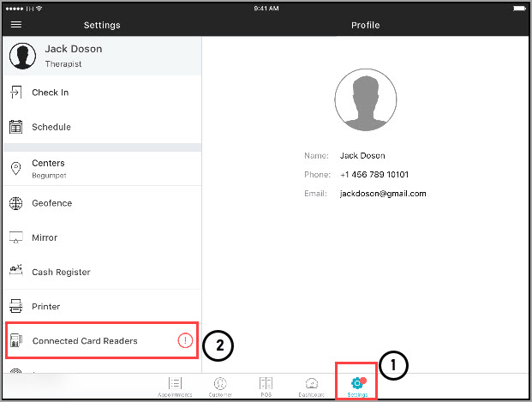Screen dimensions: 532x402
Task: Open the hamburger menu icon
Action: [x=16, y=25]
